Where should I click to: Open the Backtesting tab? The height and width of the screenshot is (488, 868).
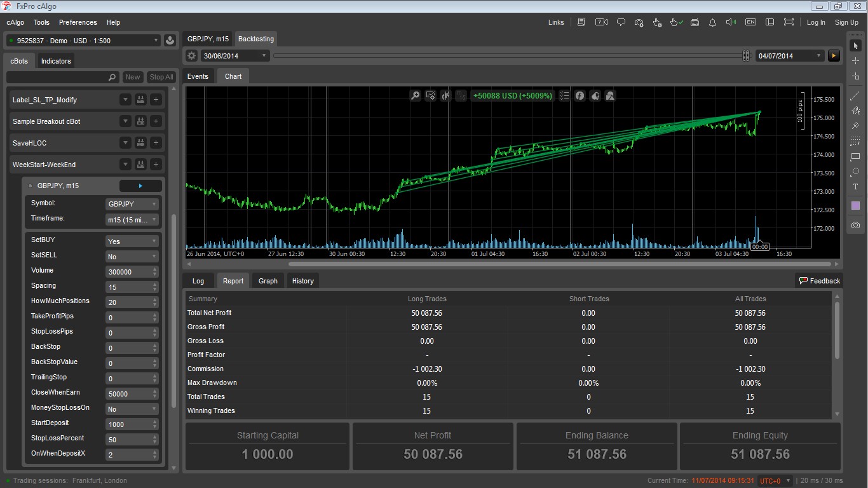[x=256, y=39]
